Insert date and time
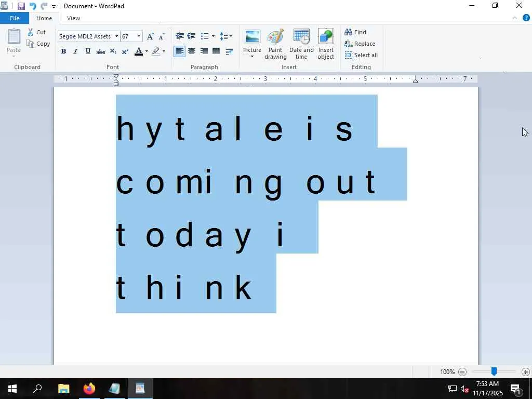 coord(301,44)
